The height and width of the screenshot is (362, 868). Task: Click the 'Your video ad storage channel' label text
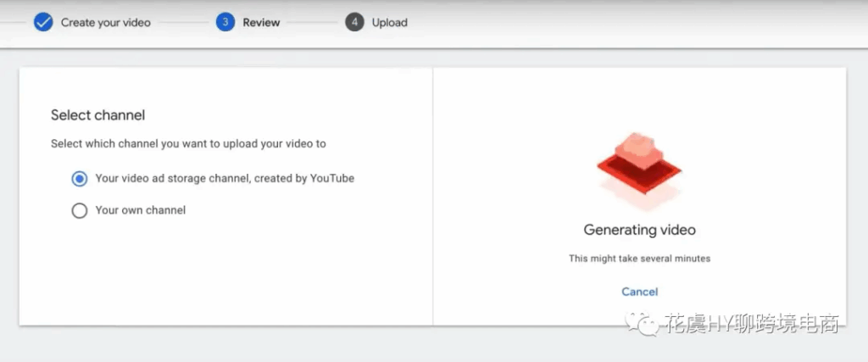tap(225, 179)
